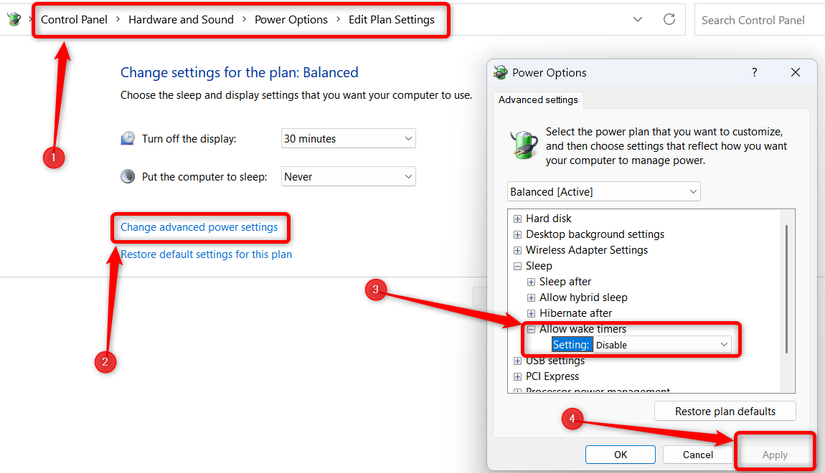The height and width of the screenshot is (473, 825).
Task: Click OK in Power Options dialog
Action: (x=620, y=455)
